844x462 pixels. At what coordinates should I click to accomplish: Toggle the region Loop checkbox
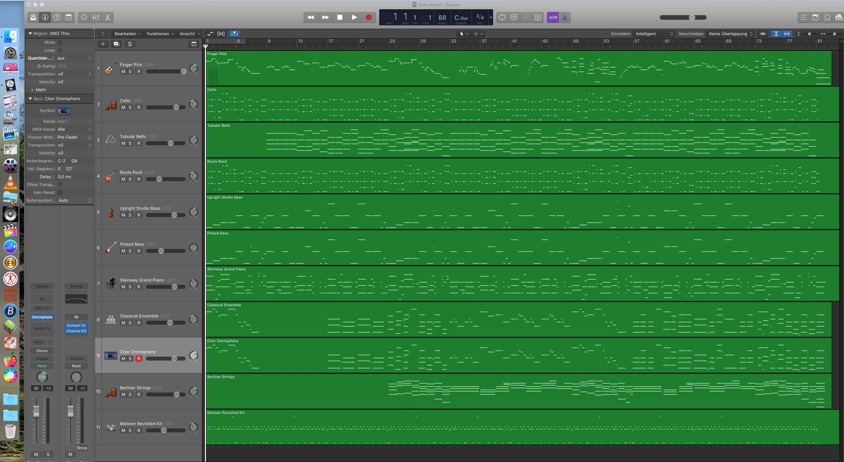60,50
